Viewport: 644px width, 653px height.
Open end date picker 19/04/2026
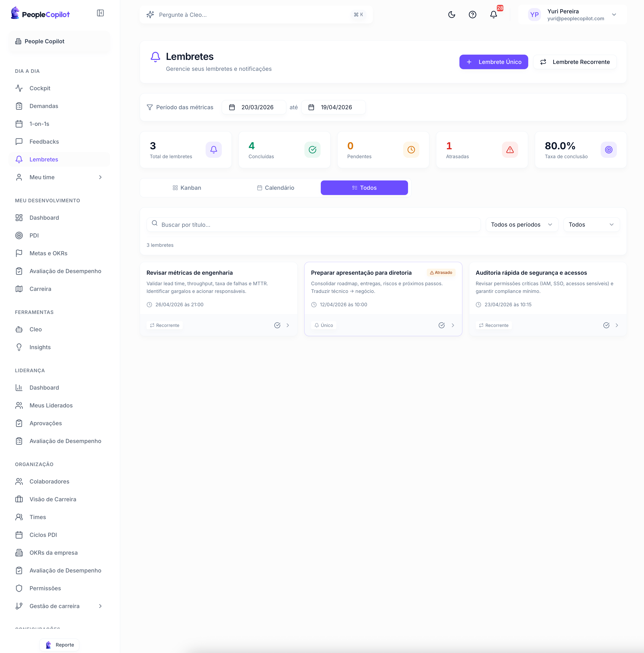click(333, 107)
